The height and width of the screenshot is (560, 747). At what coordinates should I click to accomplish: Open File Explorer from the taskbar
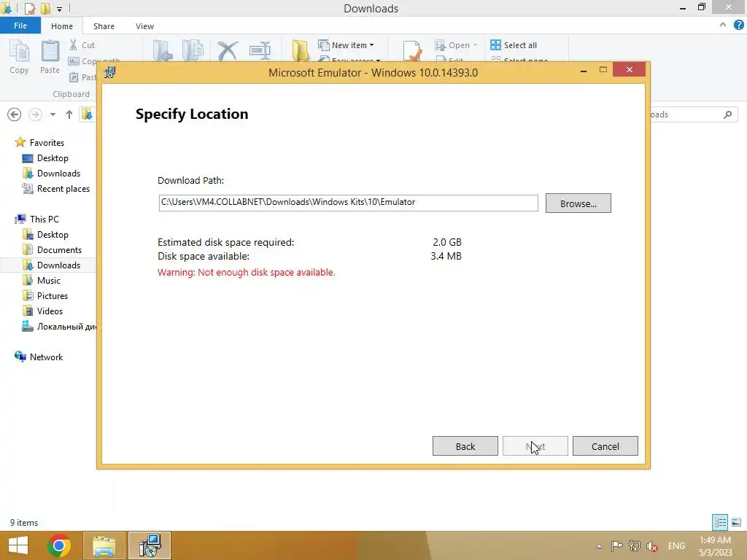tap(104, 545)
